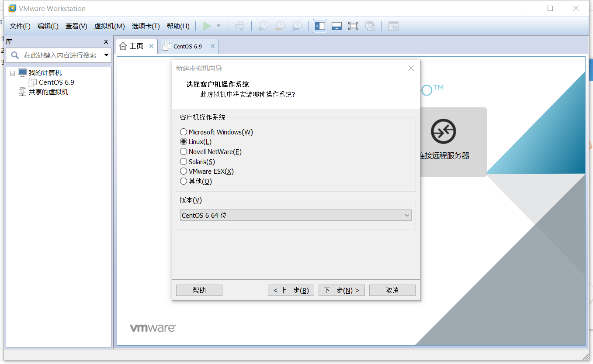Click the 上一步(B) back button
The width and height of the screenshot is (593, 364).
291,290
